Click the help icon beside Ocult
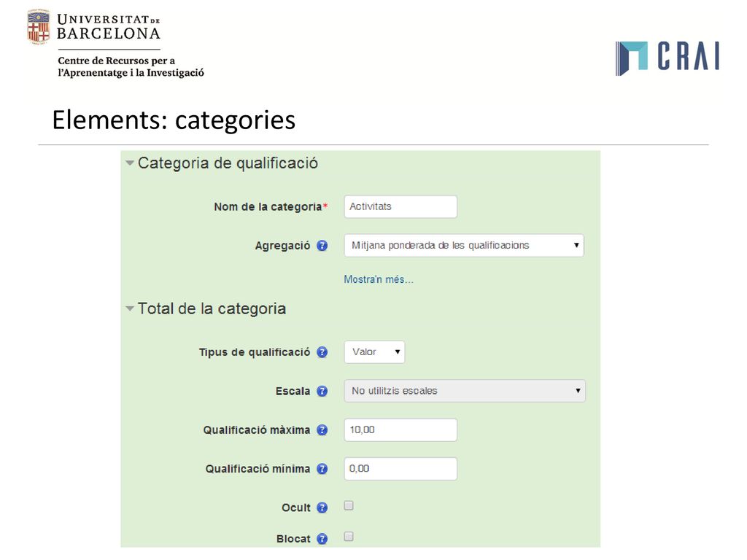Image resolution: width=747 pixels, height=560 pixels. click(322, 508)
